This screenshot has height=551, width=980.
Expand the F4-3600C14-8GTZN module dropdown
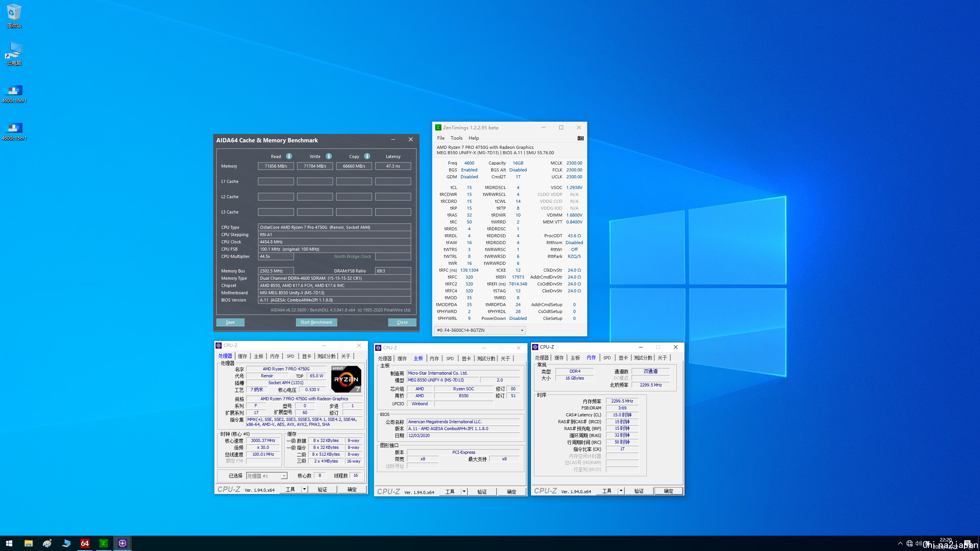(x=522, y=330)
